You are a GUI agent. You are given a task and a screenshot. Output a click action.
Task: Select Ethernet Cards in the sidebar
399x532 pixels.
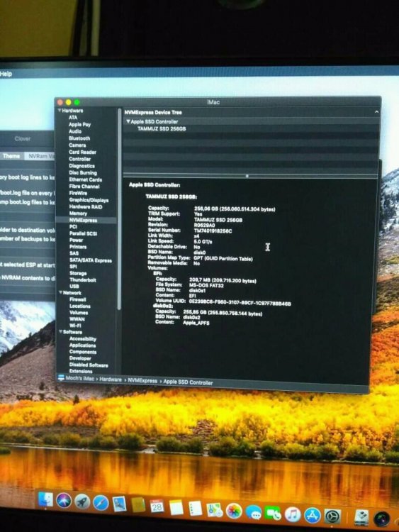pos(86,179)
